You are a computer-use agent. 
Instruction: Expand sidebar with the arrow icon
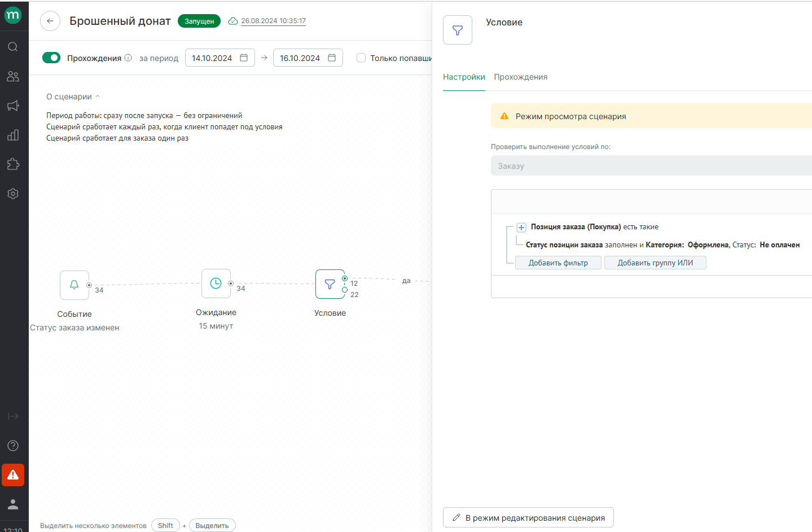click(13, 416)
